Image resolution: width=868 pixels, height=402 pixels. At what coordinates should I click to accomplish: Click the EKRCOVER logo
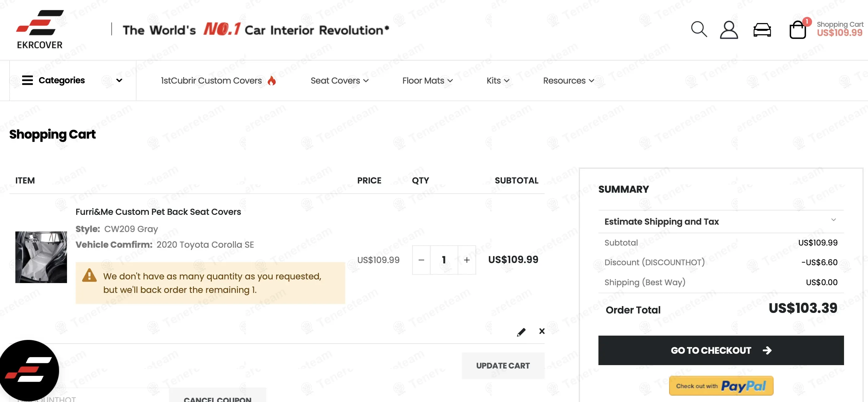(40, 30)
